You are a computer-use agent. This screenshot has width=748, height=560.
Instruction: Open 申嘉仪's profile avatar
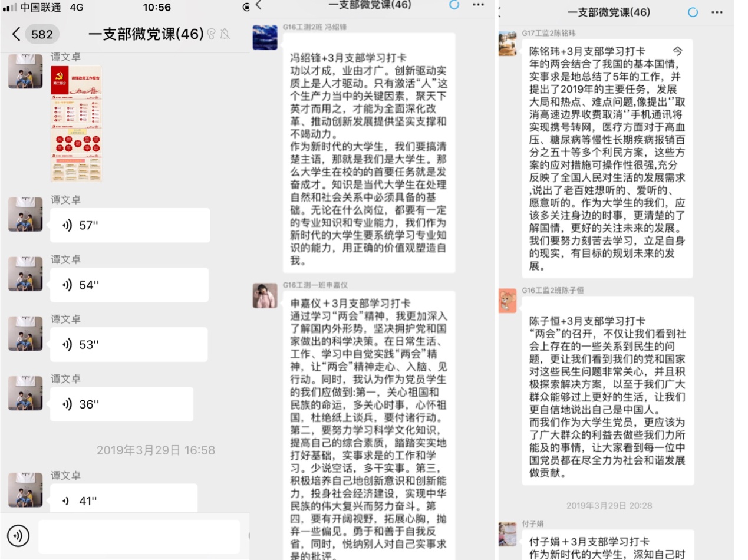click(265, 295)
